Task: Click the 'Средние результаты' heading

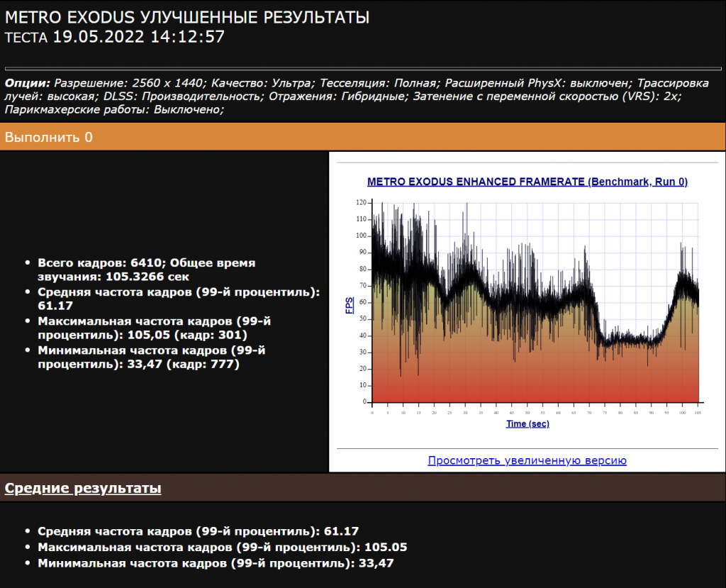Action: [83, 488]
